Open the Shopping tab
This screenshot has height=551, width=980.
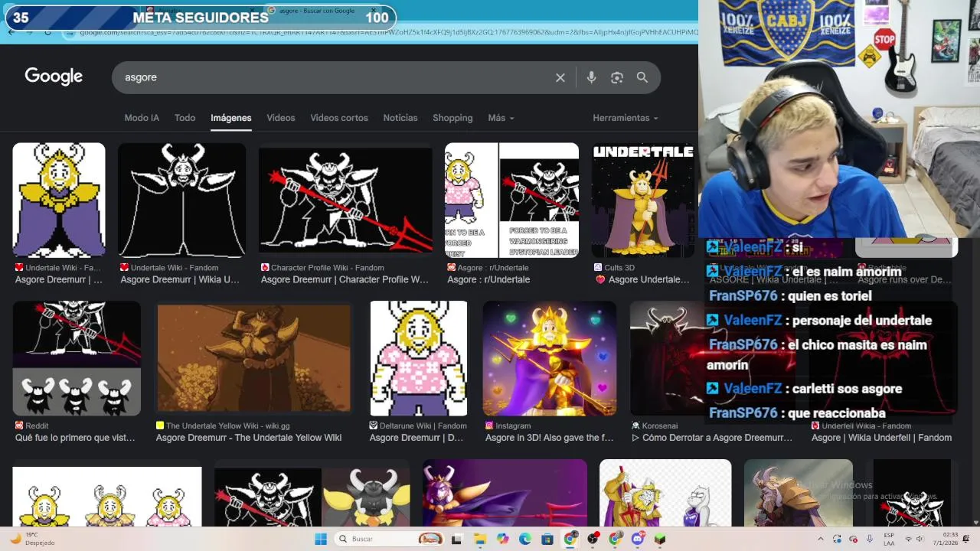click(x=452, y=118)
